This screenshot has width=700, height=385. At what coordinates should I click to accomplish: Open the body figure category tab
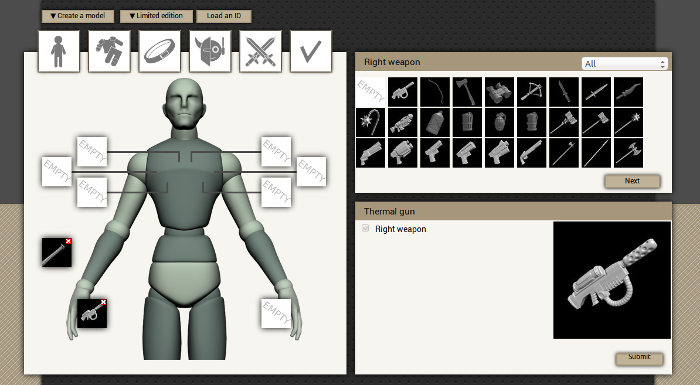pos(59,51)
